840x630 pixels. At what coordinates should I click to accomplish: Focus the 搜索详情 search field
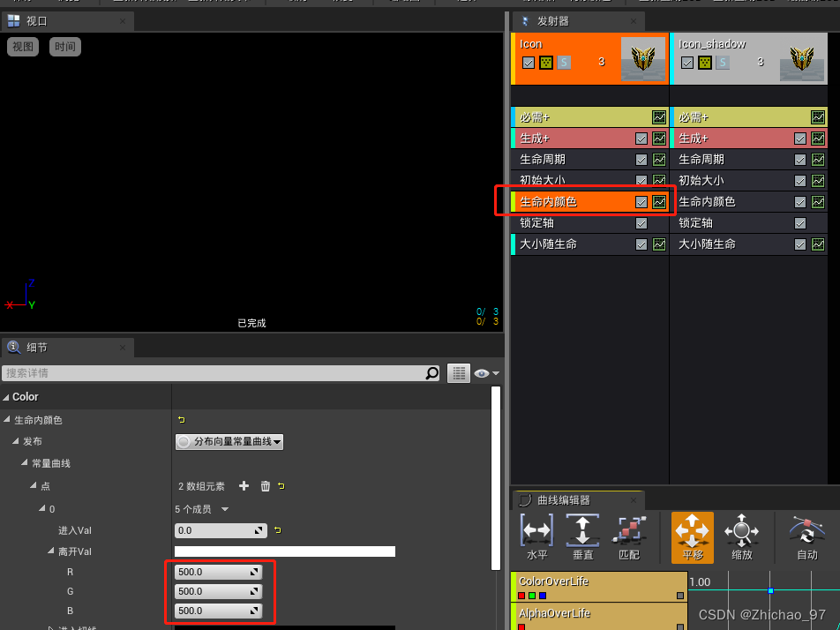[x=221, y=373]
